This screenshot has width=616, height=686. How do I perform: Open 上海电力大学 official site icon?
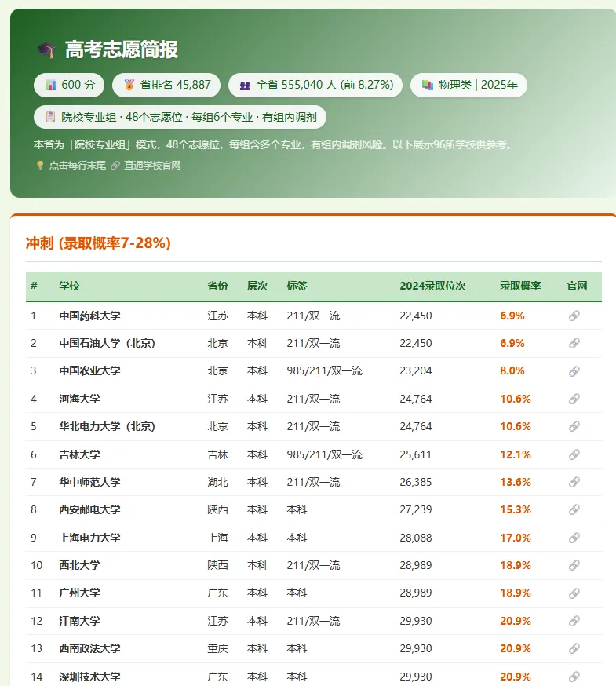(574, 538)
